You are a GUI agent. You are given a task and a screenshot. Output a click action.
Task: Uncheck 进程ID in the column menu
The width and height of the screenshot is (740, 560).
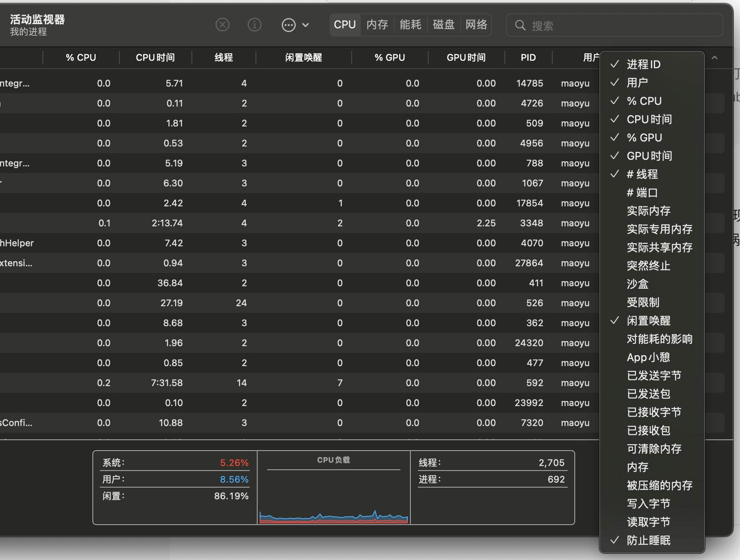coord(643,64)
